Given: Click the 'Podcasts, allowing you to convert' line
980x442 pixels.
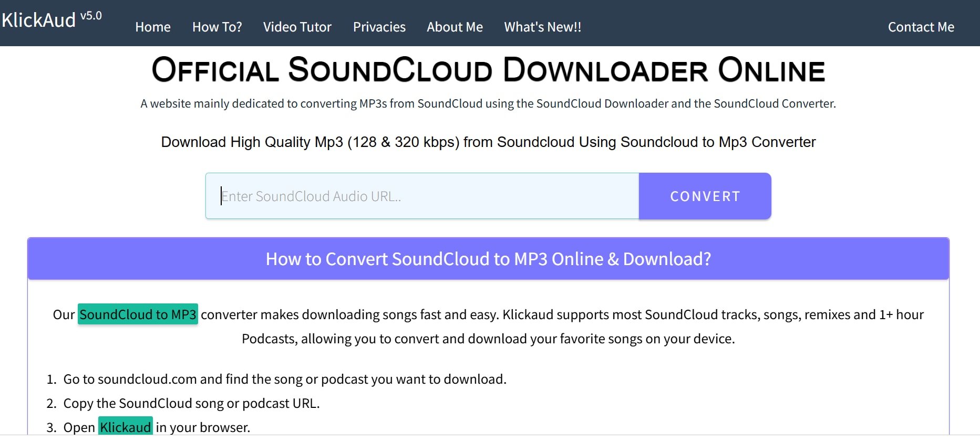Looking at the screenshot, I should click(488, 339).
